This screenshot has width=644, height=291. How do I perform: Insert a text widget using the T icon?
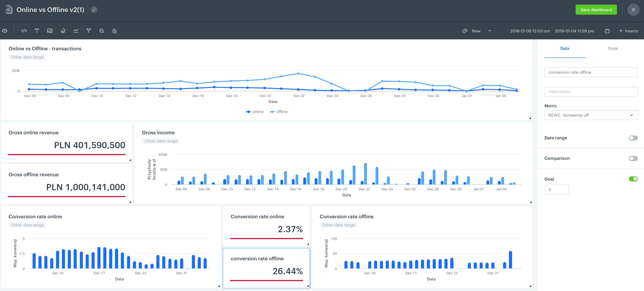click(x=37, y=31)
